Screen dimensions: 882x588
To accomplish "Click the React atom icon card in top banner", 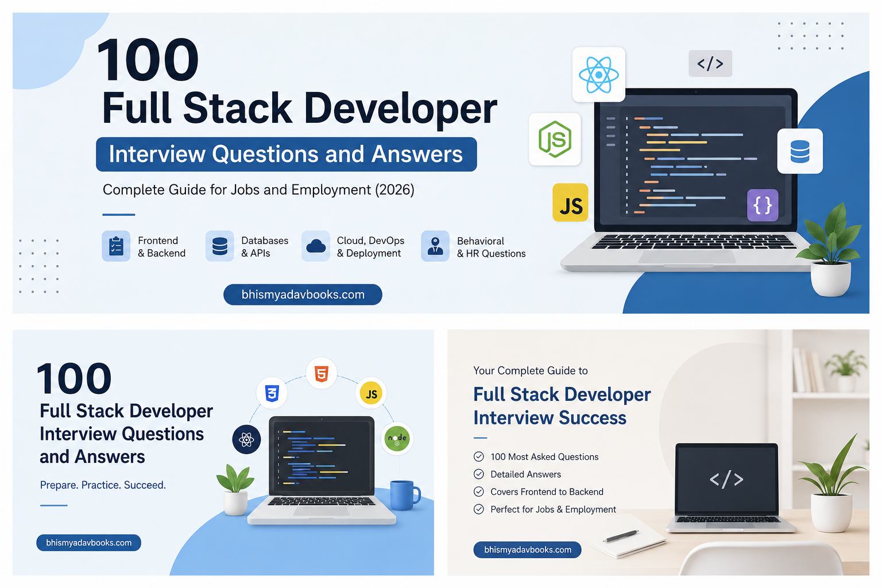I will click(x=599, y=75).
